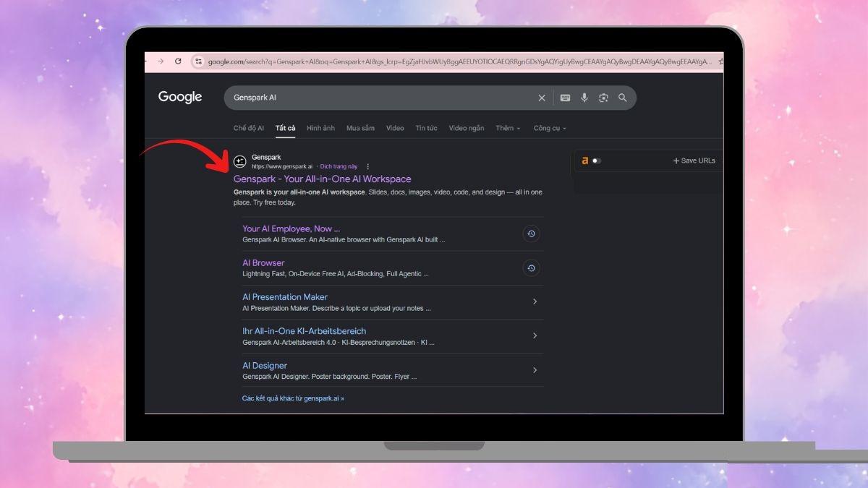Open the Tin tức tab
This screenshot has height=488, width=868.
coord(426,128)
